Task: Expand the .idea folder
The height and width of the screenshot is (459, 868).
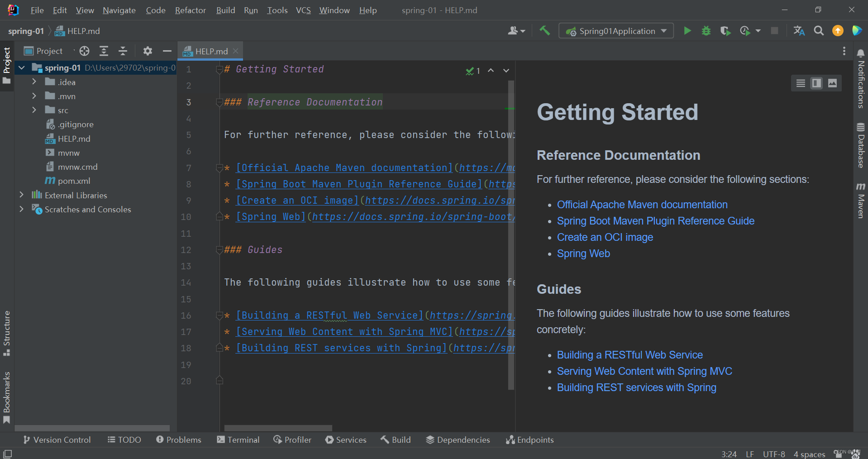Action: pos(34,82)
